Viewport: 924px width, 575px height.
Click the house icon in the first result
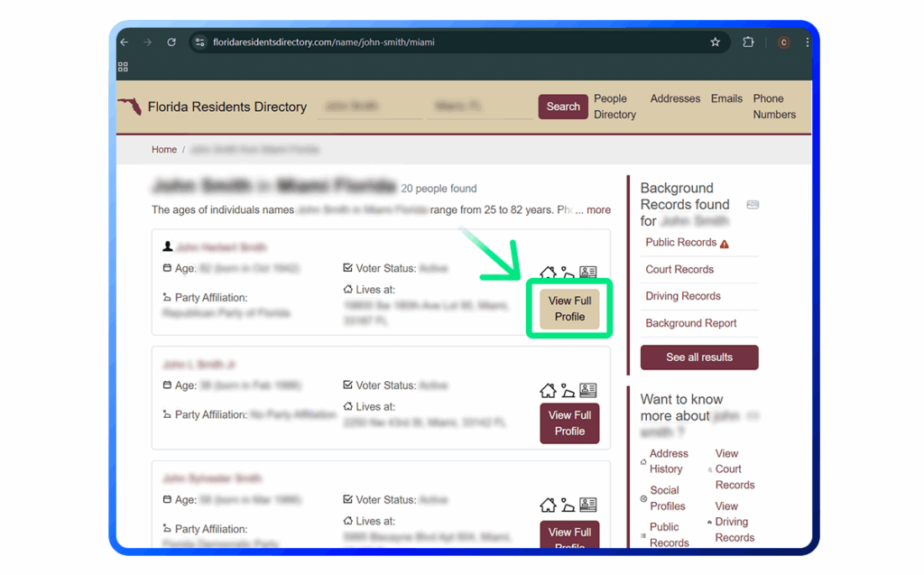coord(548,273)
